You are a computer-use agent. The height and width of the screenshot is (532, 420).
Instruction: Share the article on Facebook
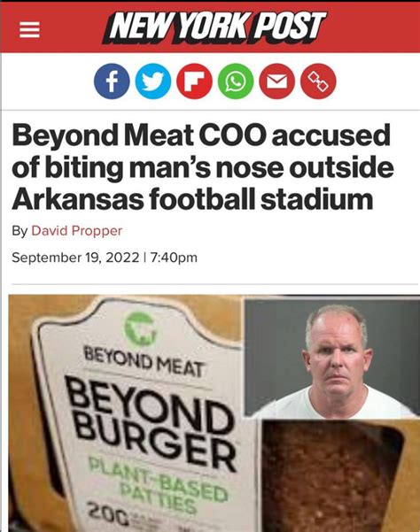tap(112, 81)
